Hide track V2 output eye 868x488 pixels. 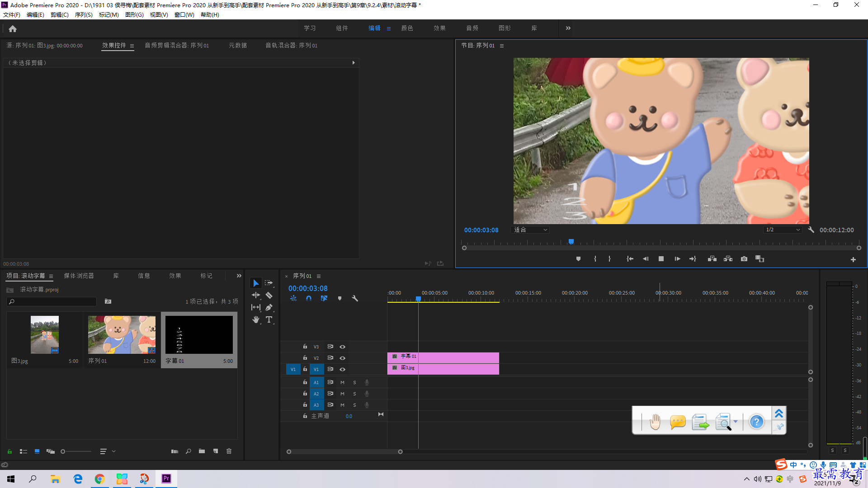343,358
